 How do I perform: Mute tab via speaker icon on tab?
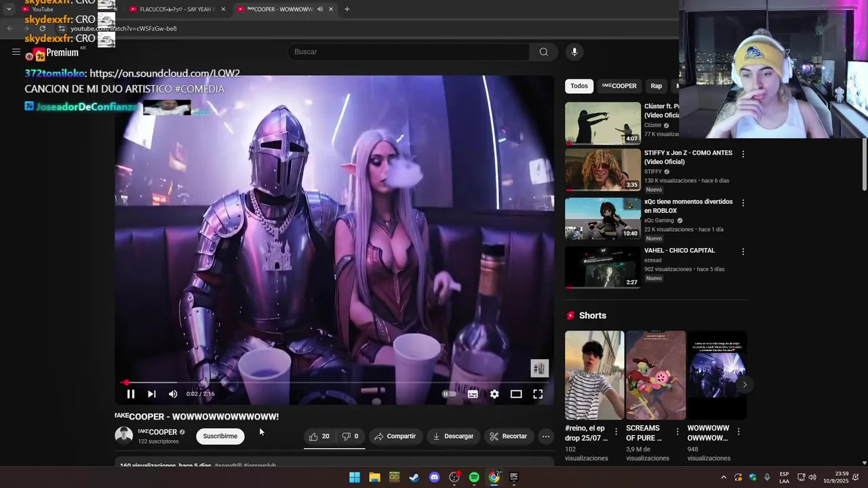click(x=319, y=9)
